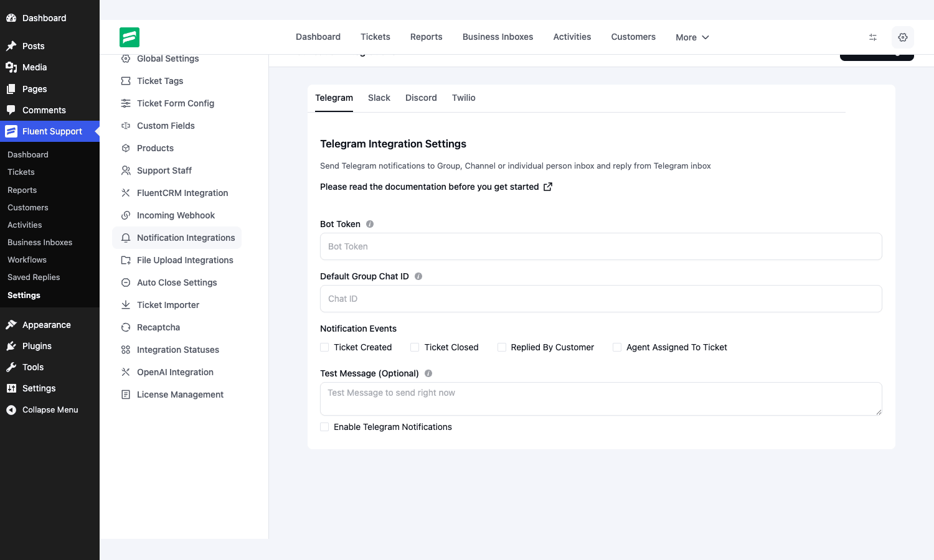Enable the Ticket Created checkbox
This screenshot has height=560, width=934.
[x=324, y=347]
